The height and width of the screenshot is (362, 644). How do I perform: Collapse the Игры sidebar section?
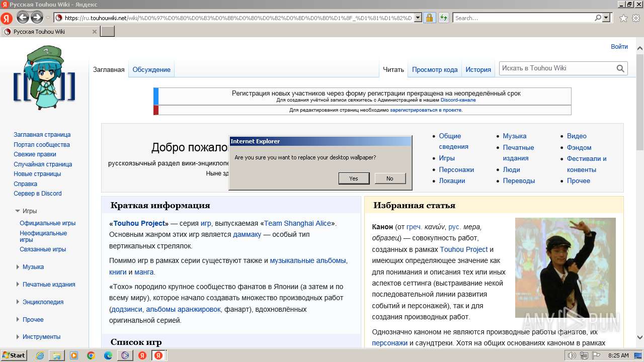(x=18, y=211)
